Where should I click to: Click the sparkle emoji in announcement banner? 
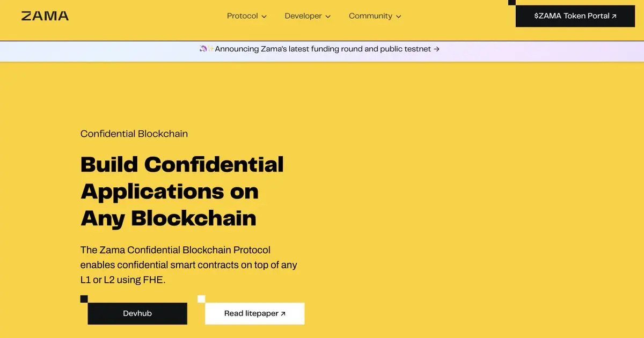[211, 49]
